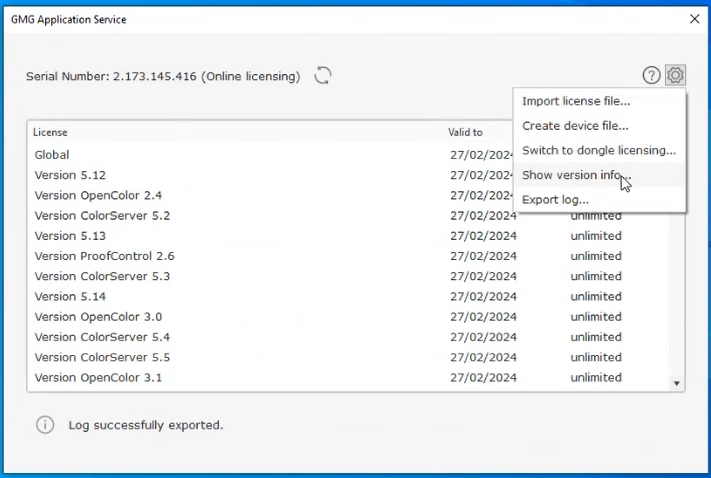The width and height of the screenshot is (711, 478).
Task: Open Show version info... menu item
Action: (599, 175)
